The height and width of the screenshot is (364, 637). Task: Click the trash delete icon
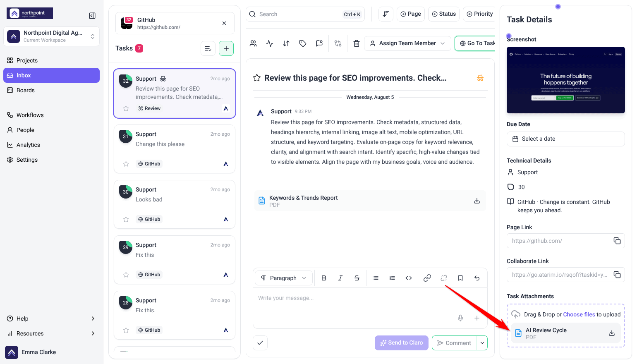tap(357, 43)
